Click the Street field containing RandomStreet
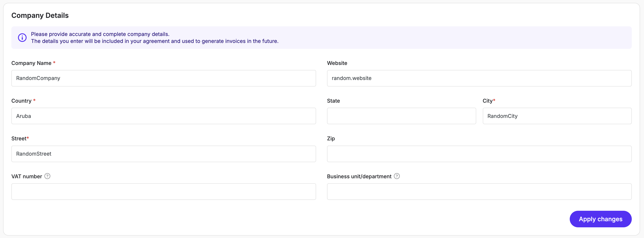Image resolution: width=644 pixels, height=238 pixels. click(163, 154)
